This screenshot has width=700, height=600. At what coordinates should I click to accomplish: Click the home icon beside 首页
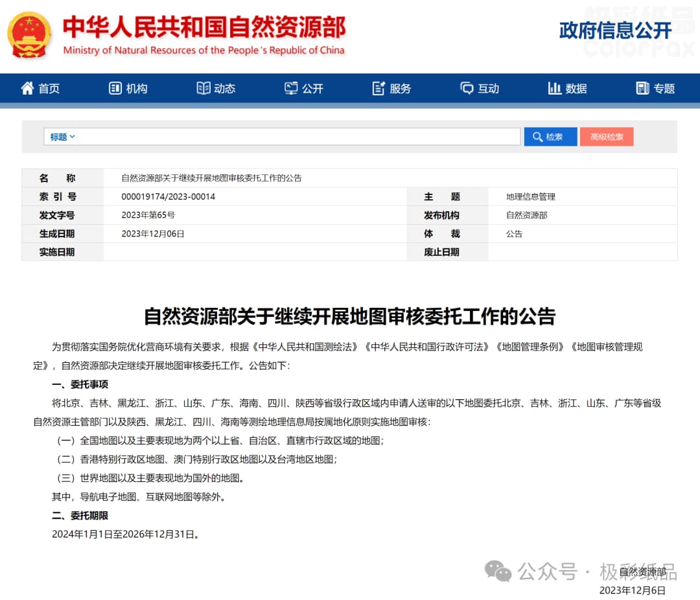27,88
